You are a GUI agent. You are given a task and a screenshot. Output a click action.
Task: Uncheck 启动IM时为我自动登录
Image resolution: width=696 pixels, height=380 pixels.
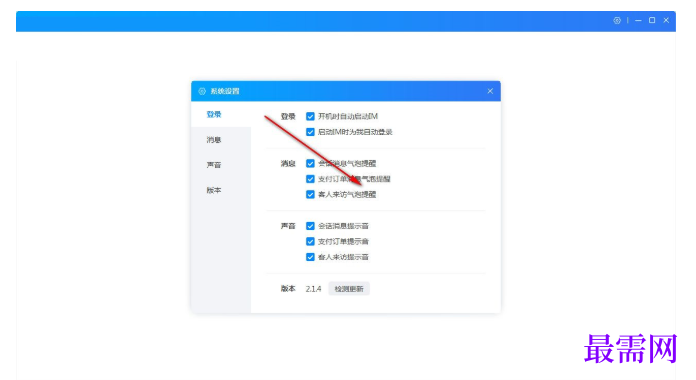point(310,132)
